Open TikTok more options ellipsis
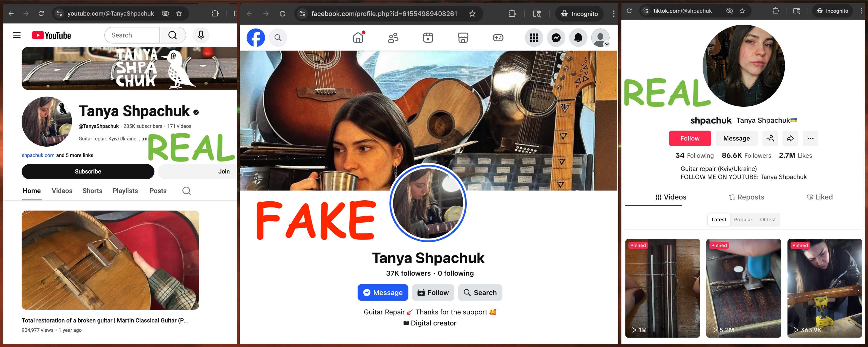 pos(810,138)
